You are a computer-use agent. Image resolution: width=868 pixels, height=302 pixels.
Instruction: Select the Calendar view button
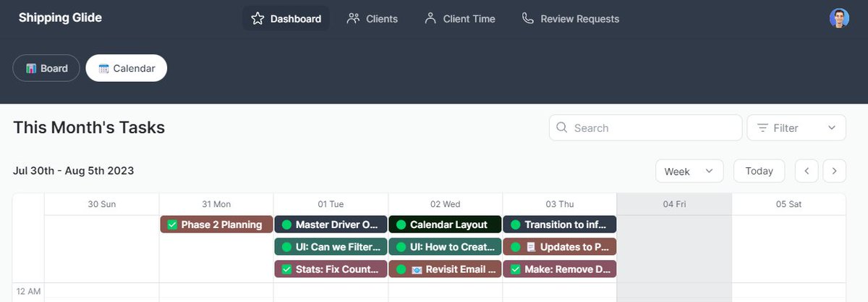(x=127, y=68)
